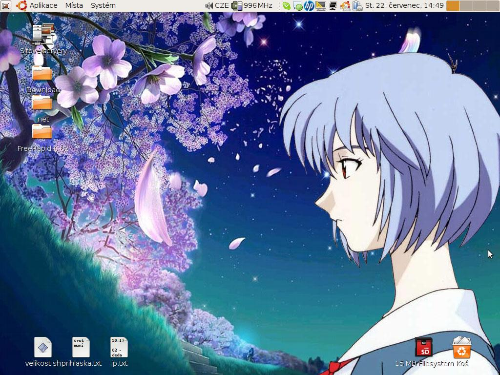Click the clipboard tray icon
500x375 pixels.
tap(357, 6)
